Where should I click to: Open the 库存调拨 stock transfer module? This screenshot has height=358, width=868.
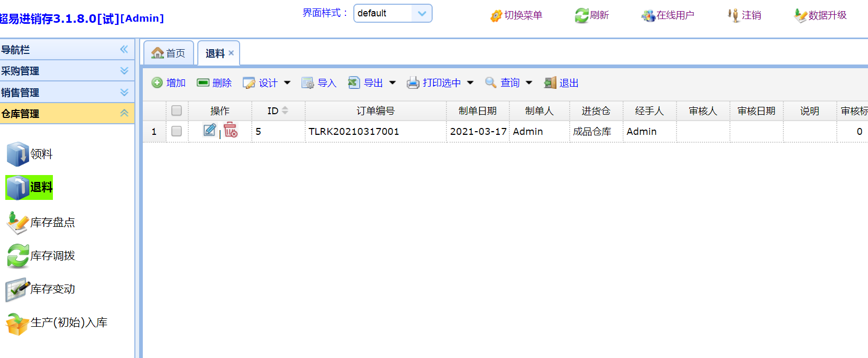(x=41, y=256)
